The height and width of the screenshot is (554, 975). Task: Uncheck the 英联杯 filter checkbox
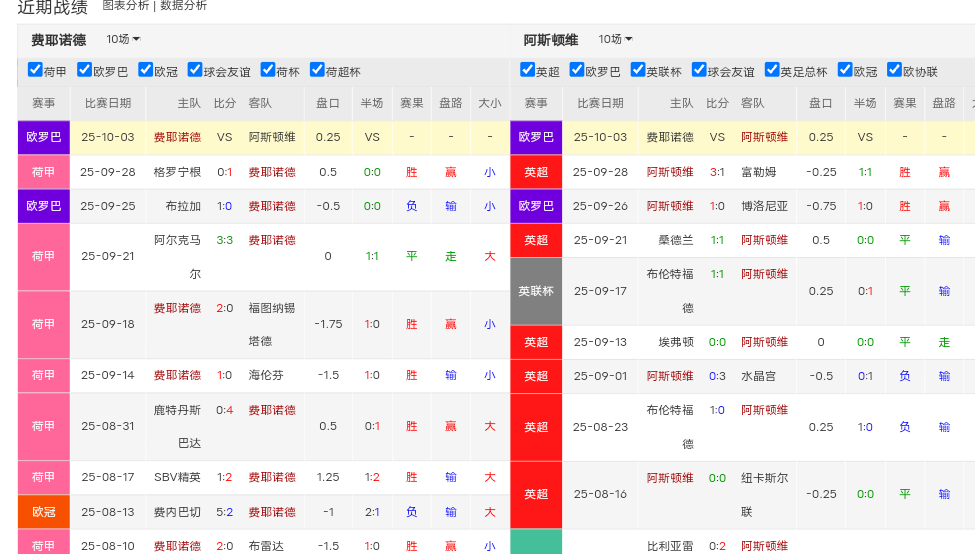click(x=638, y=70)
